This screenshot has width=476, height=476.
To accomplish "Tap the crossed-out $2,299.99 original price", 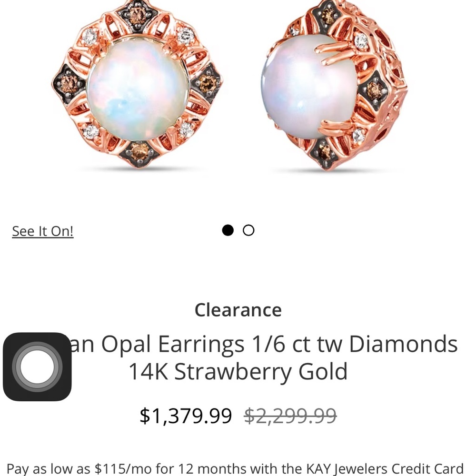I will (290, 416).
